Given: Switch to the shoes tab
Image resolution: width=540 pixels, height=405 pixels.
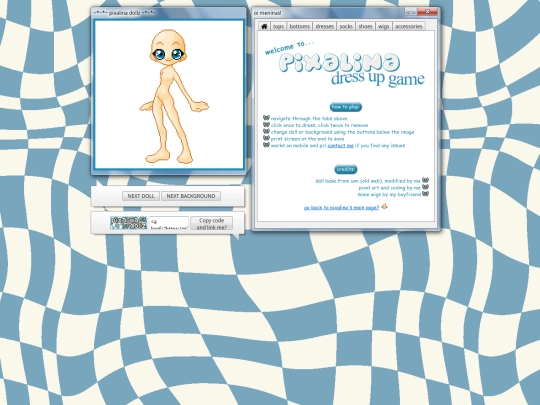Looking at the screenshot, I should tap(365, 26).
